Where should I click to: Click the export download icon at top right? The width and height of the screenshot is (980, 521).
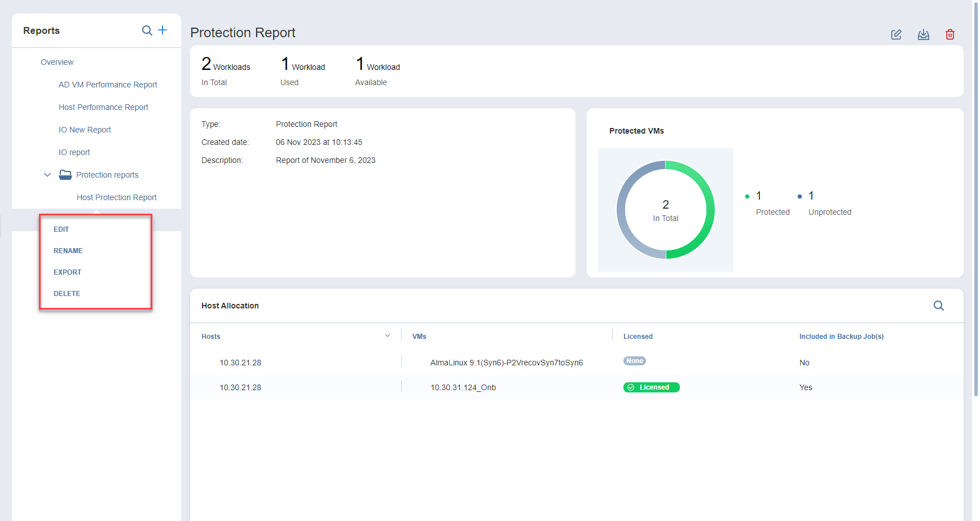(x=923, y=35)
